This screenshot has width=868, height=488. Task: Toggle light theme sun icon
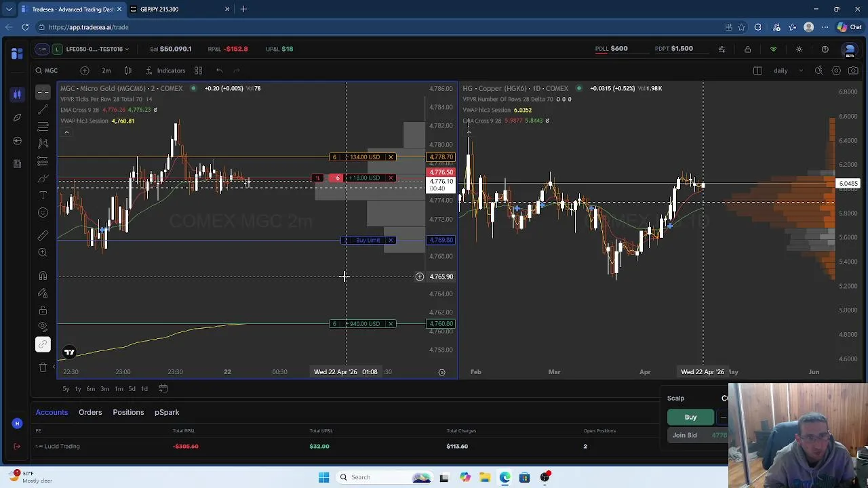coord(799,49)
